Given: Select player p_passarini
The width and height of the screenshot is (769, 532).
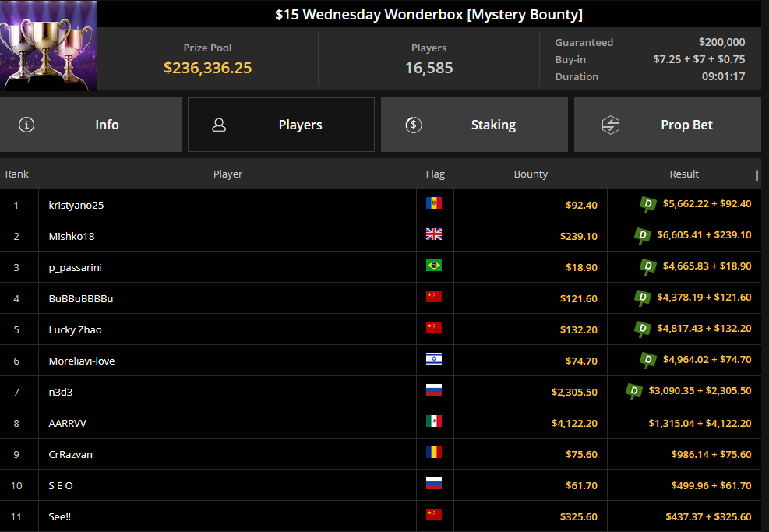Looking at the screenshot, I should (x=76, y=268).
